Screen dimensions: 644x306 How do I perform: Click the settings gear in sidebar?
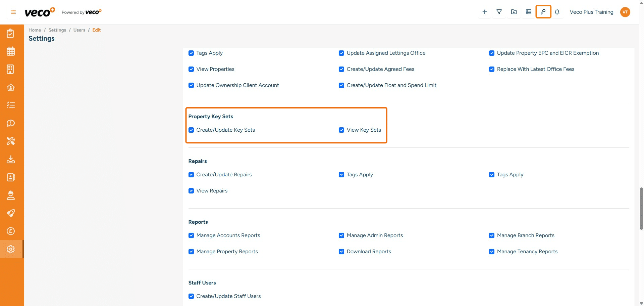pyautogui.click(x=11, y=249)
